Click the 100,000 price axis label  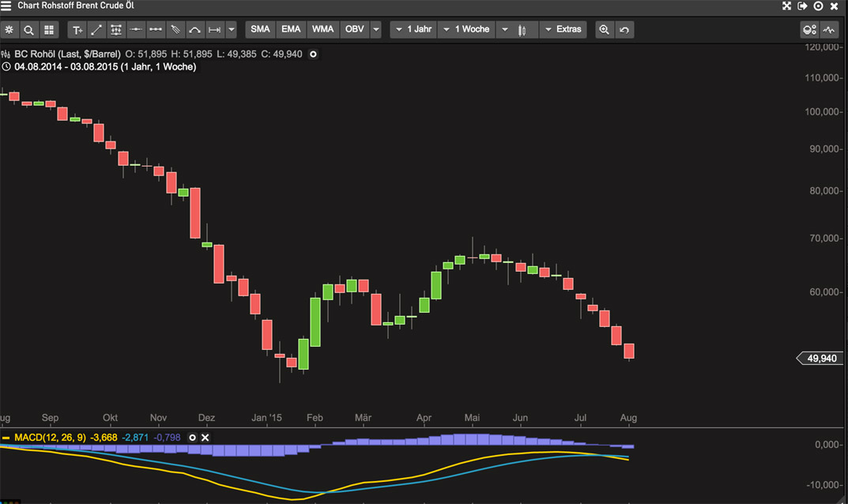[x=824, y=112]
